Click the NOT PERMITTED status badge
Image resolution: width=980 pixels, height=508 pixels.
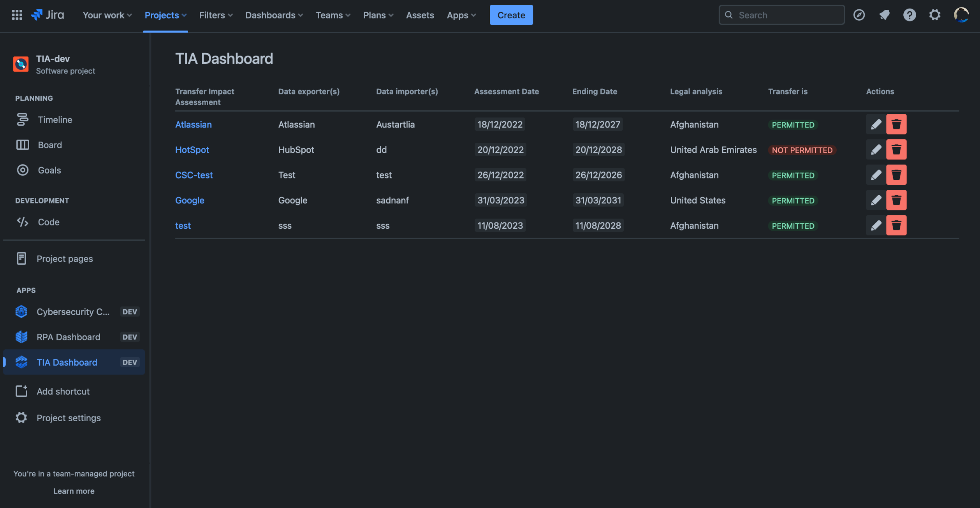pyautogui.click(x=802, y=150)
